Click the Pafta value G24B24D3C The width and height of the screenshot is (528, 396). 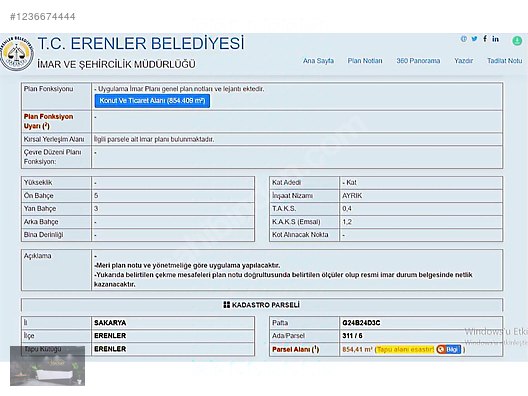tap(361, 323)
